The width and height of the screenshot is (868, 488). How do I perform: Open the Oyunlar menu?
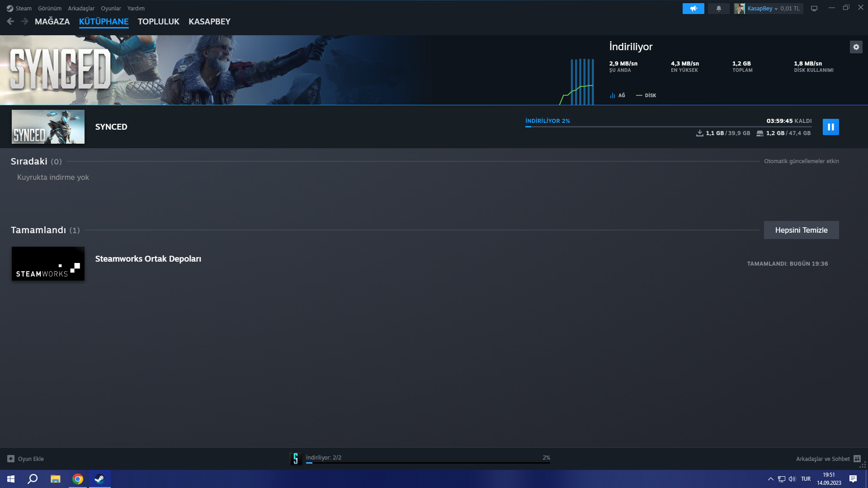coord(111,9)
